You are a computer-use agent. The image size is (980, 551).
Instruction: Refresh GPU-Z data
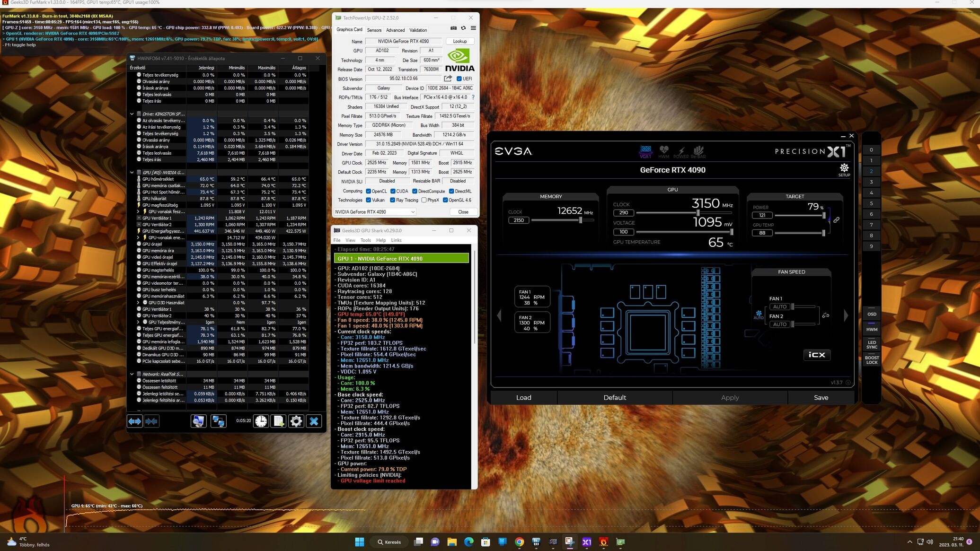tap(463, 28)
